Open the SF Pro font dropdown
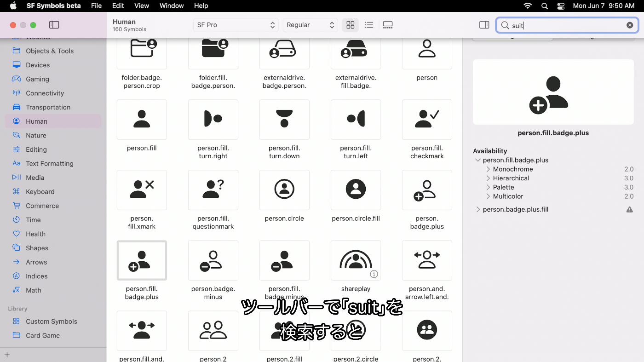Image resolution: width=644 pixels, height=362 pixels. click(x=236, y=25)
